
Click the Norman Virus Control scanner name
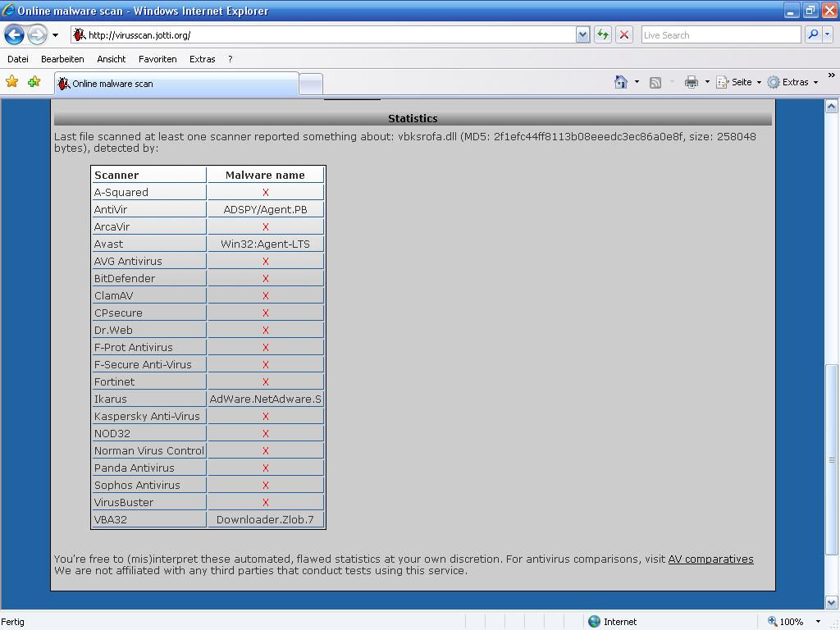click(x=149, y=451)
